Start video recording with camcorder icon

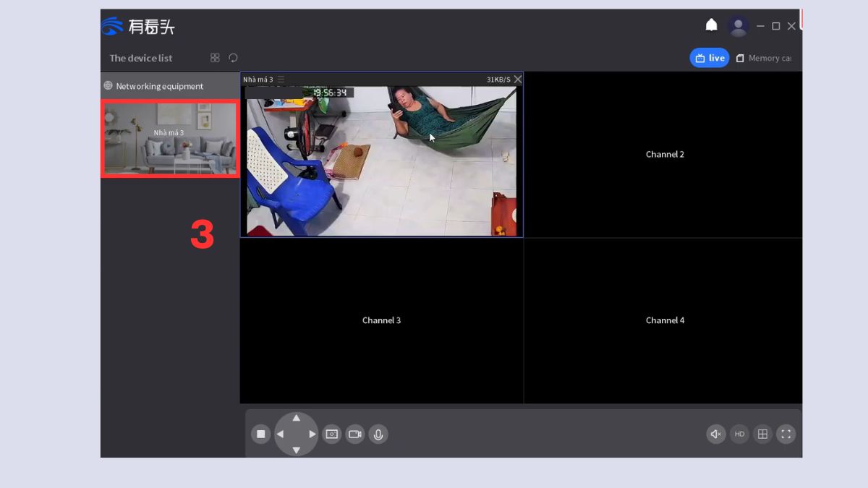354,434
